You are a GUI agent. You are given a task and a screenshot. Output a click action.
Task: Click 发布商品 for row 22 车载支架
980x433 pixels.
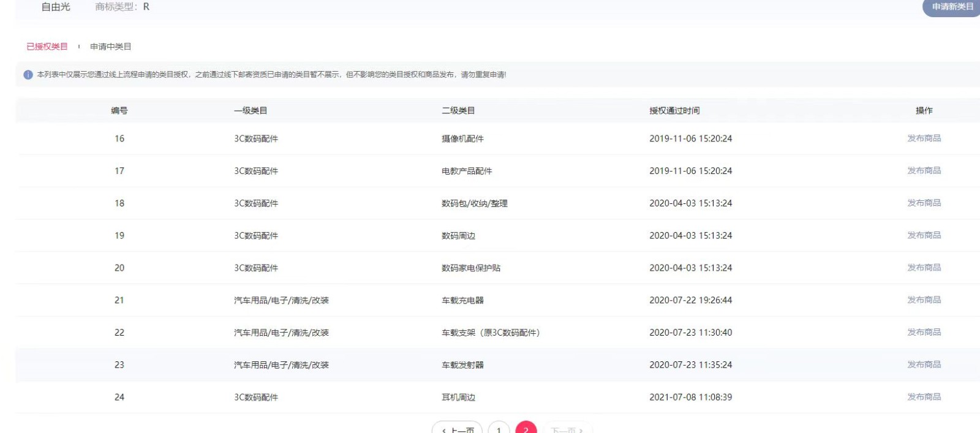click(x=924, y=333)
